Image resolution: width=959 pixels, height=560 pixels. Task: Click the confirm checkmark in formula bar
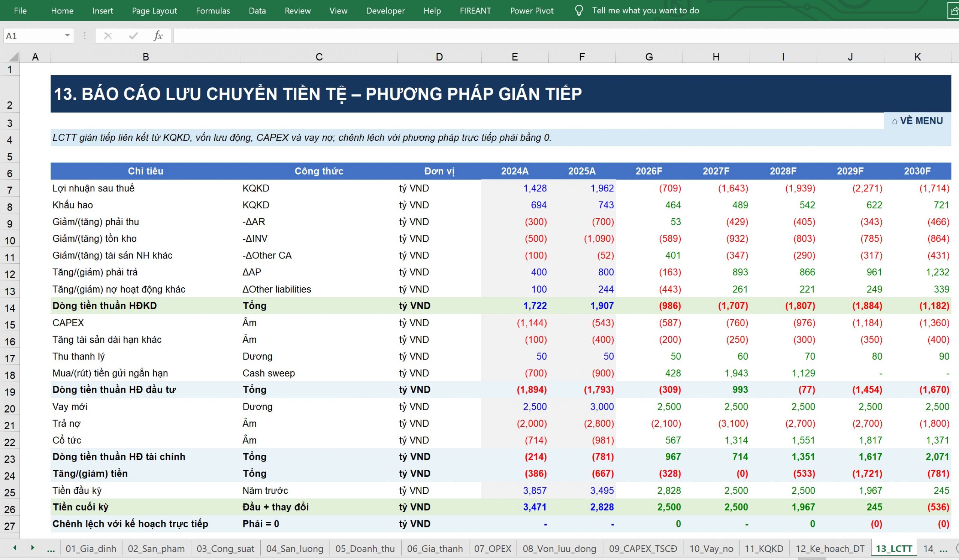click(133, 36)
